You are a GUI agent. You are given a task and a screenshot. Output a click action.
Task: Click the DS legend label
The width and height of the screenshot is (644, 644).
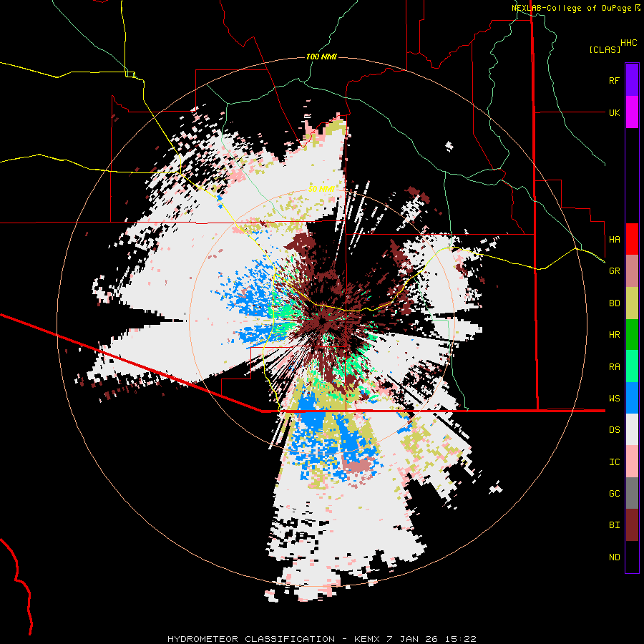pos(614,430)
